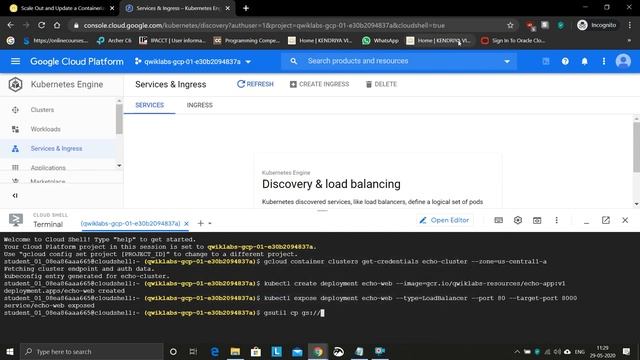
Task: Open Microsoft Edge from the taskbar
Action: coord(215,351)
